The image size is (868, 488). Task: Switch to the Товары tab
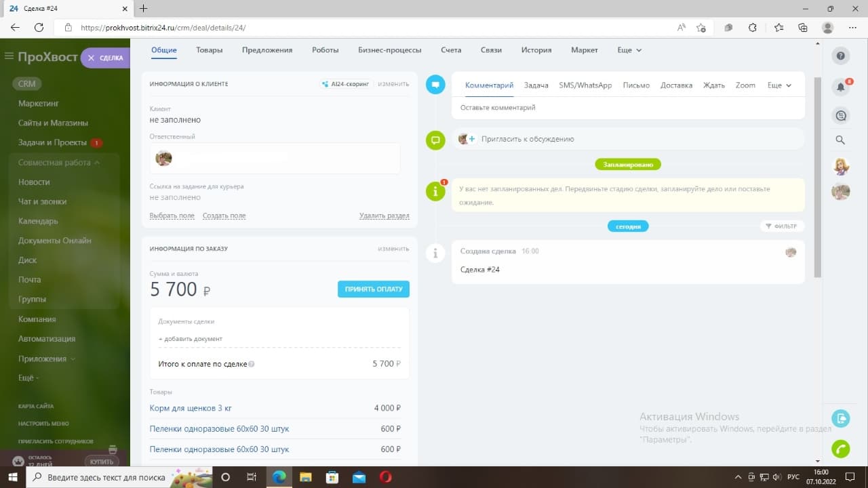210,50
